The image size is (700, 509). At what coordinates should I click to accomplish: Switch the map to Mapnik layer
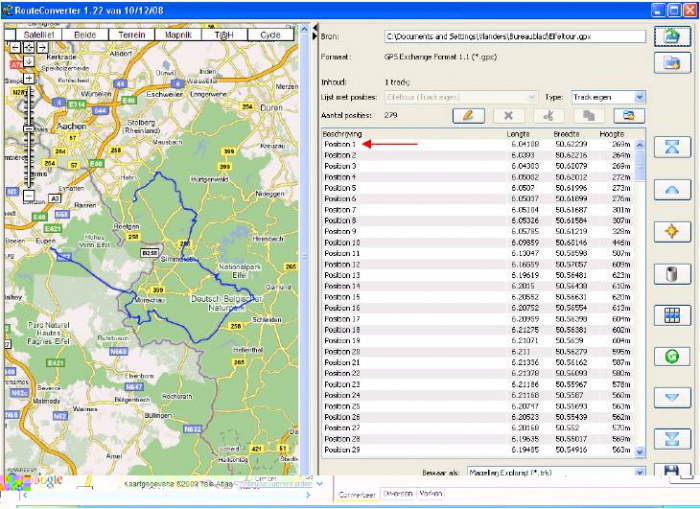[x=178, y=35]
